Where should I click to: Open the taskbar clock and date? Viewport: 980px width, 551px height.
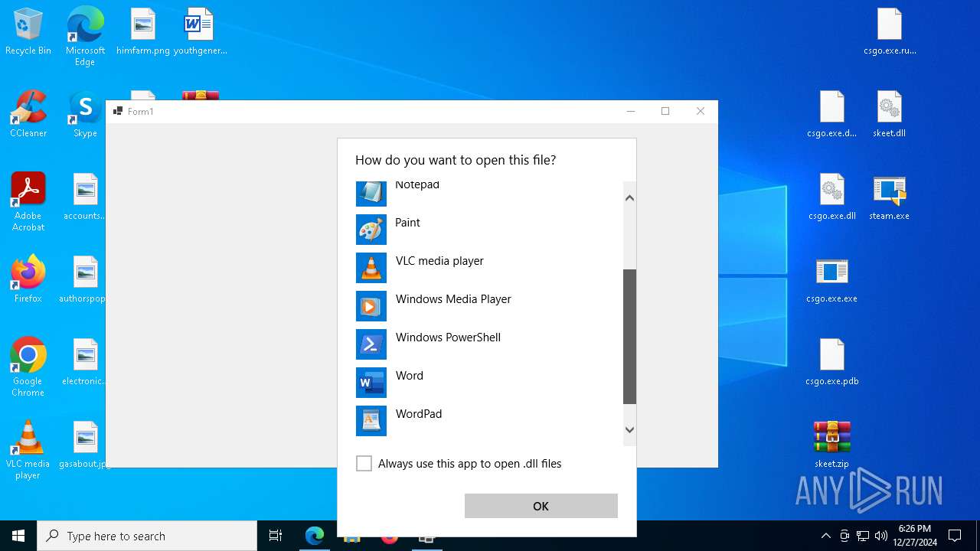[914, 536]
